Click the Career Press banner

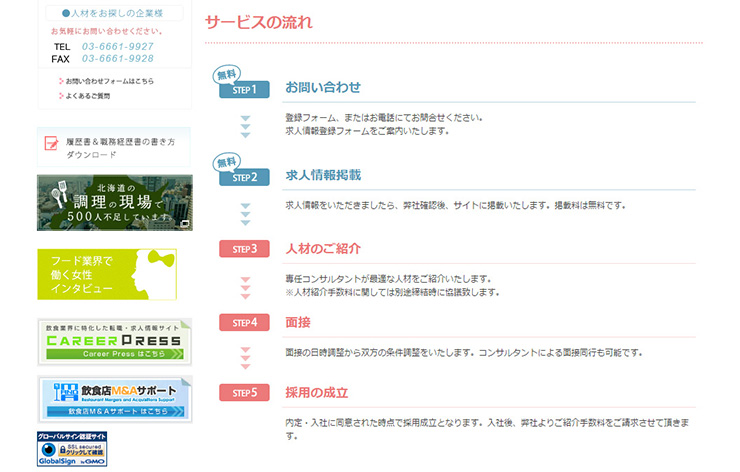click(113, 342)
